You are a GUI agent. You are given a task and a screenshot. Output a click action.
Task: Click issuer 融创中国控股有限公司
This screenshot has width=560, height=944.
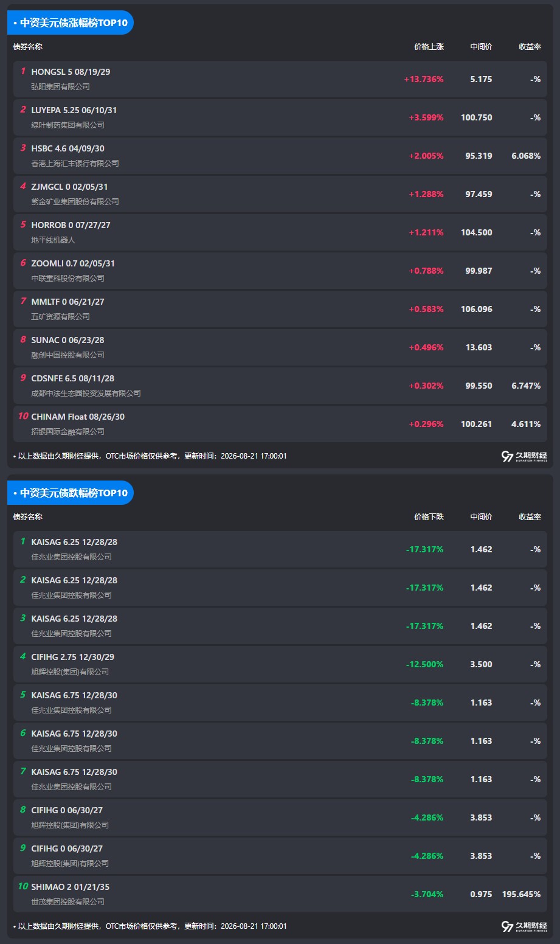[x=67, y=355]
